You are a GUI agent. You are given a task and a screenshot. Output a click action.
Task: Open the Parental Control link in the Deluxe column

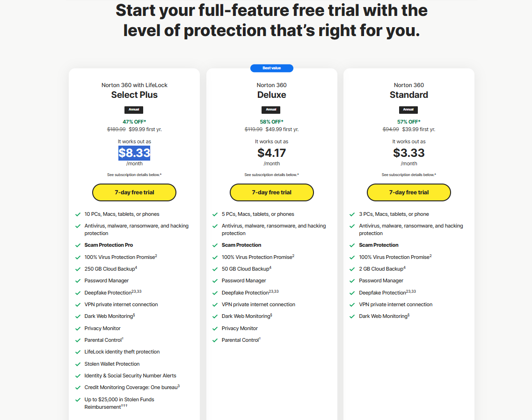[x=240, y=340]
